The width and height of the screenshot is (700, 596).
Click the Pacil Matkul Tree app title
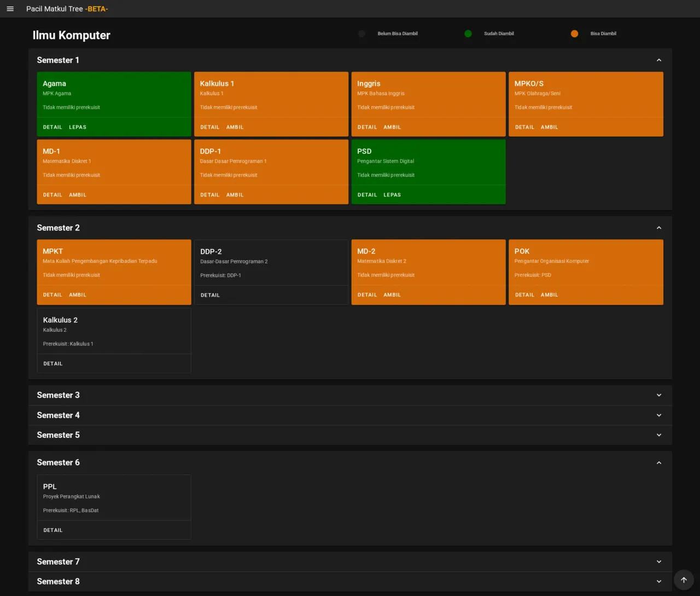(x=67, y=9)
